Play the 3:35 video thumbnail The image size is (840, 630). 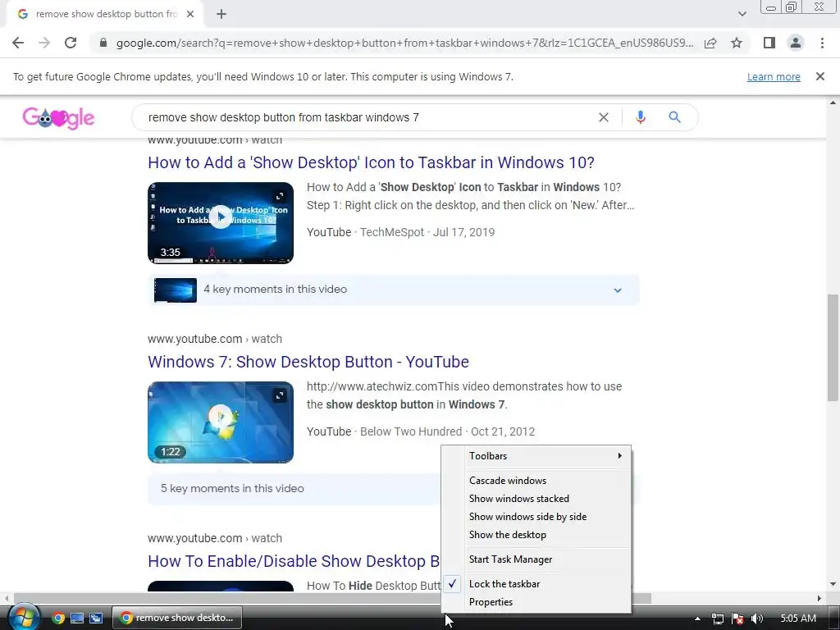point(221,223)
